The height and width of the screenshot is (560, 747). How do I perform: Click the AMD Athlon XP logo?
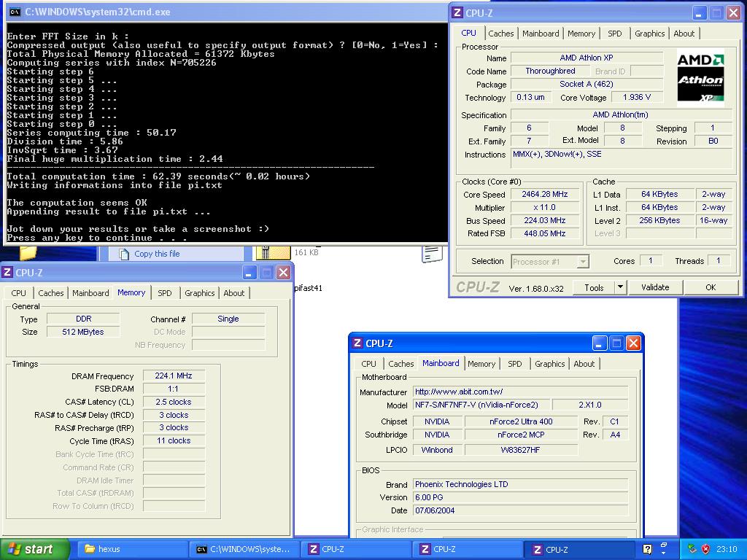700,77
